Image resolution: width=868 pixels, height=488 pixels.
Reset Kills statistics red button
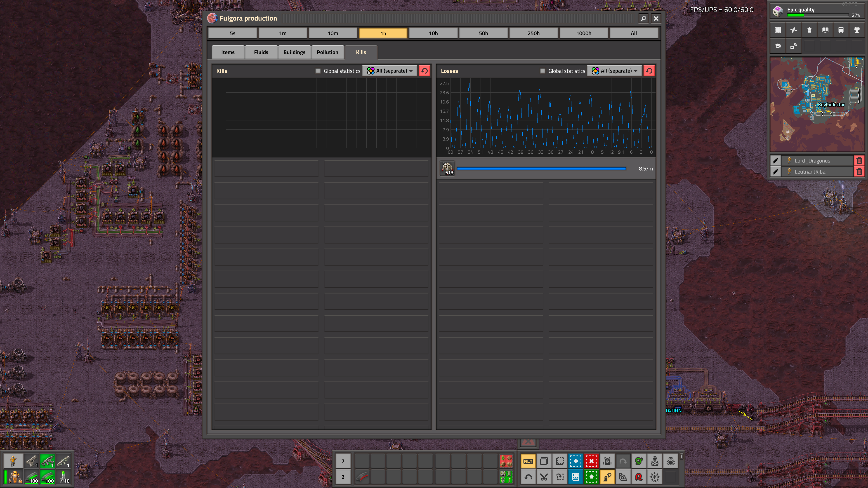coord(425,71)
